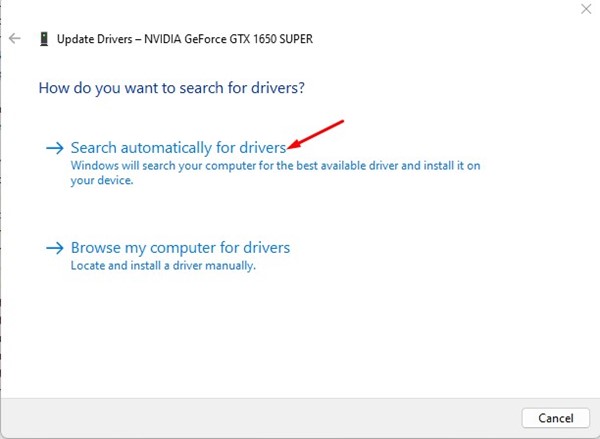
Task: Click the word "automatically" in first option
Action: click(168, 147)
